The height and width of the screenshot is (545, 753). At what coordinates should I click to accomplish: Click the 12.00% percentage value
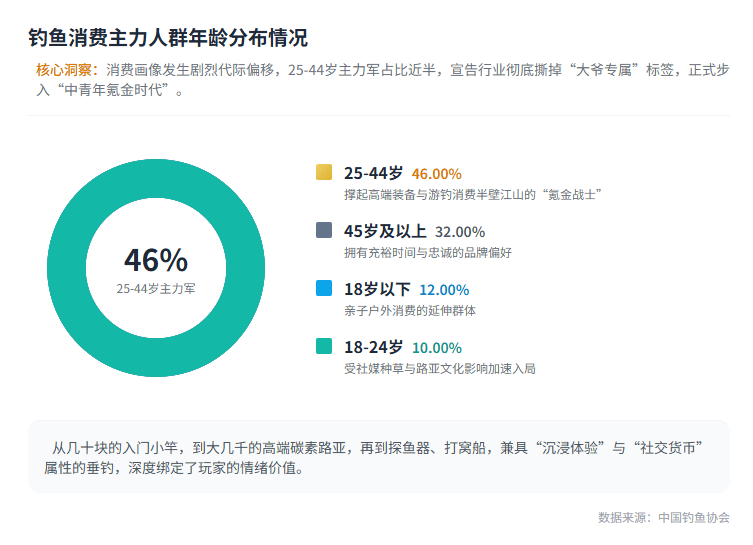pyautogui.click(x=444, y=290)
